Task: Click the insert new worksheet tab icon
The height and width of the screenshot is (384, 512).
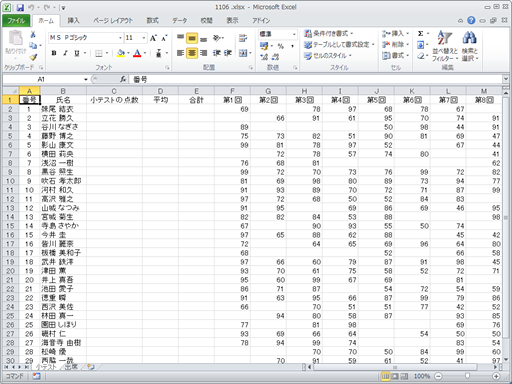Action: point(91,367)
